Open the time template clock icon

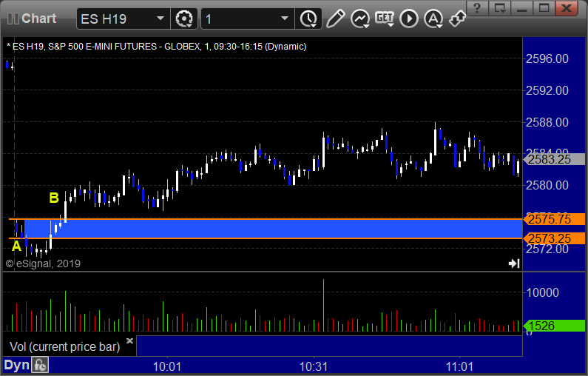click(x=308, y=19)
